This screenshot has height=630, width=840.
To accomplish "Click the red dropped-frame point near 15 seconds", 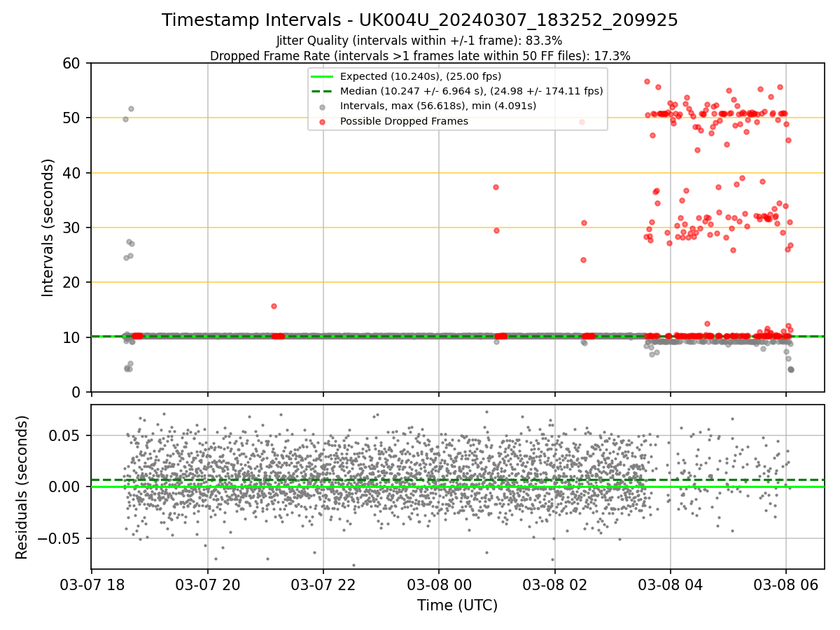I will point(274,306).
